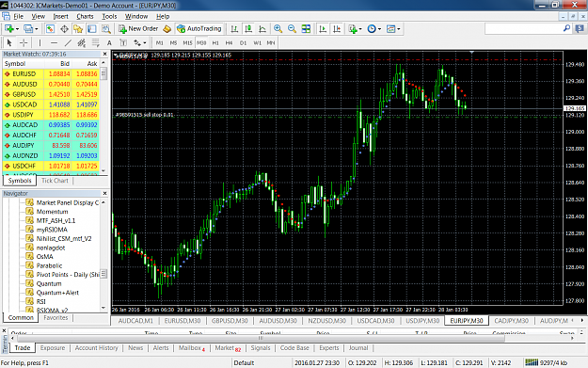Switch to line chart display icon
The width and height of the screenshot is (588, 368).
(x=262, y=29)
